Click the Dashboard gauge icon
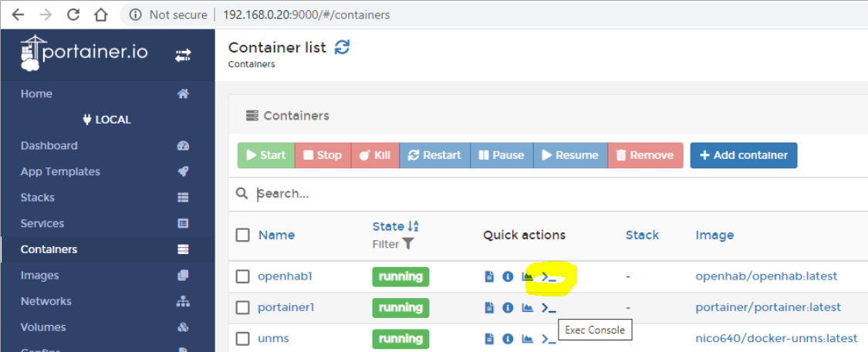 pos(183,146)
